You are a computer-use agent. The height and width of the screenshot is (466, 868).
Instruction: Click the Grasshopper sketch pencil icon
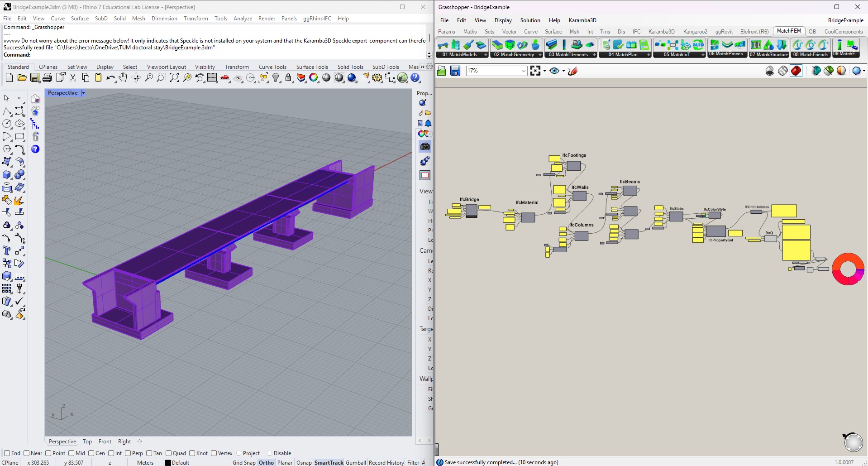point(572,71)
